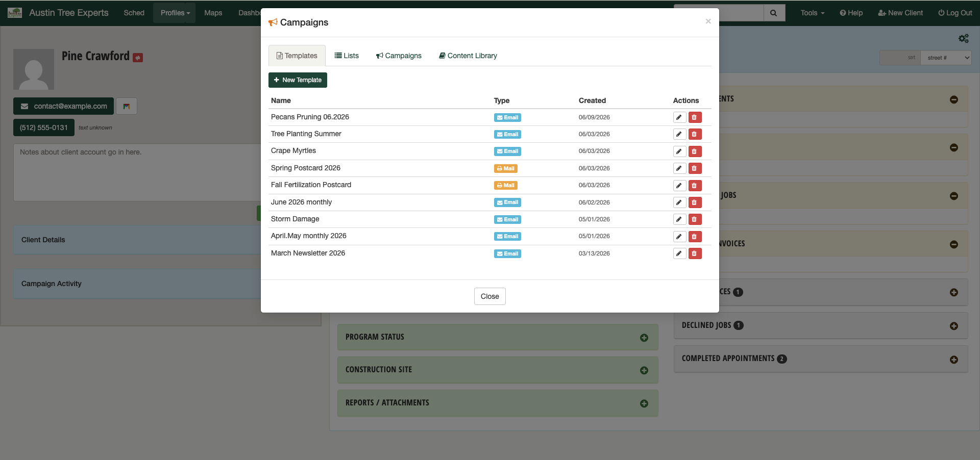Click the Email badge for Storm Damage
980x460 pixels.
[507, 219]
